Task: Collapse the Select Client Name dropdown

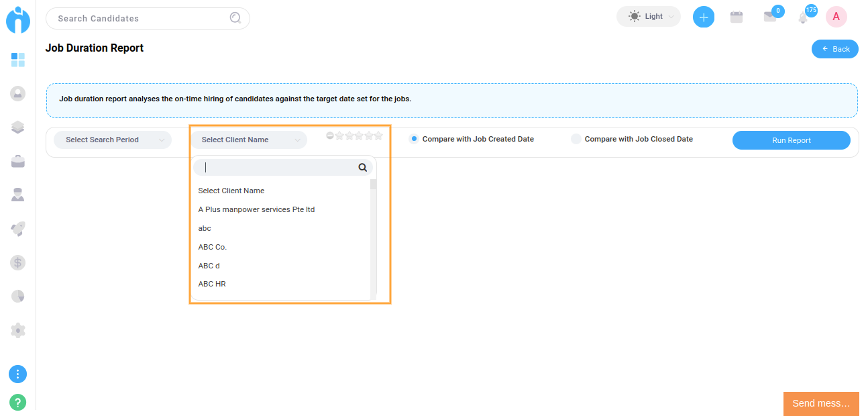Action: point(249,140)
